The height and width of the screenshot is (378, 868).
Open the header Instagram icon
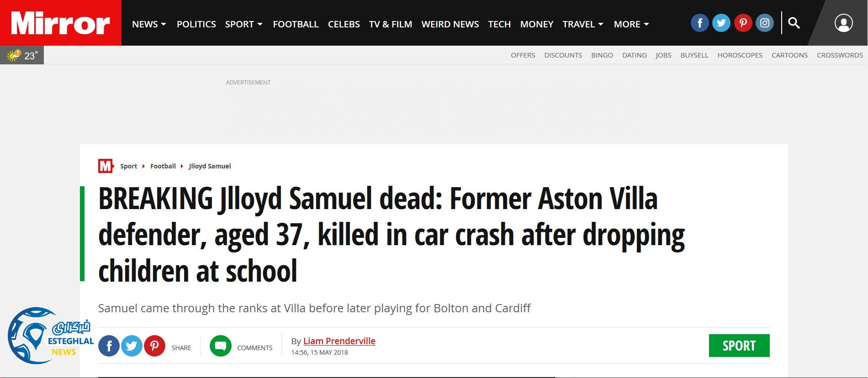765,23
